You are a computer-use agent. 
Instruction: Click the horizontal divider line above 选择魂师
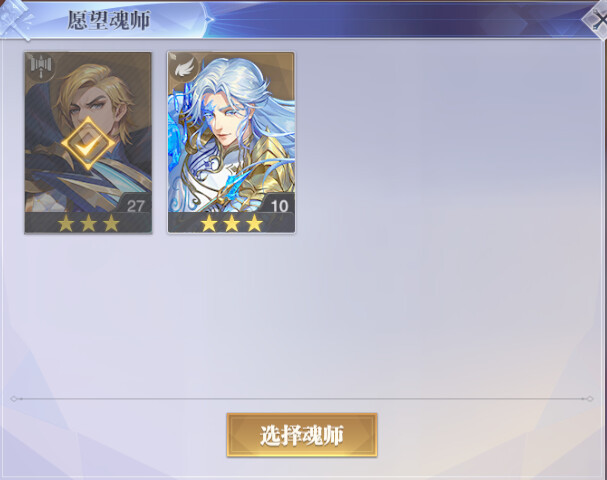coord(302,399)
